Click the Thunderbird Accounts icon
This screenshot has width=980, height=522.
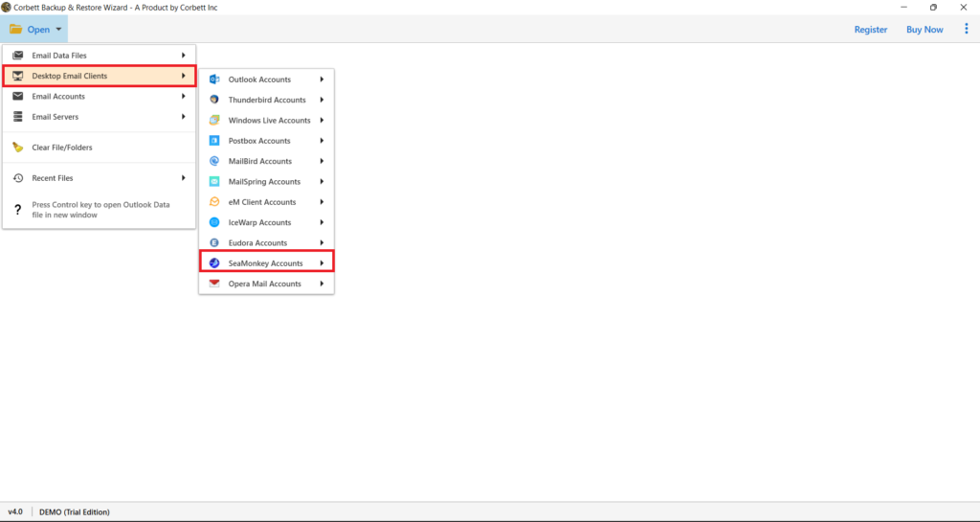(x=214, y=100)
